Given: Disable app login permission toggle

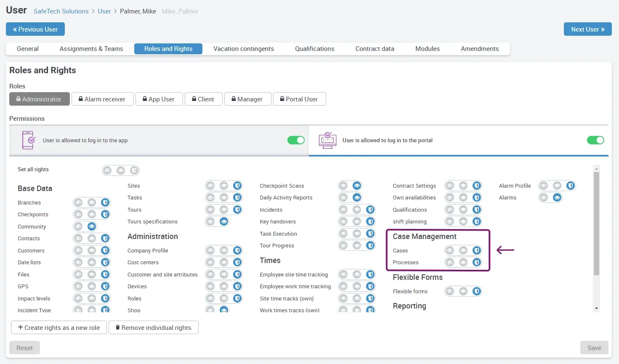Looking at the screenshot, I should (x=296, y=140).
